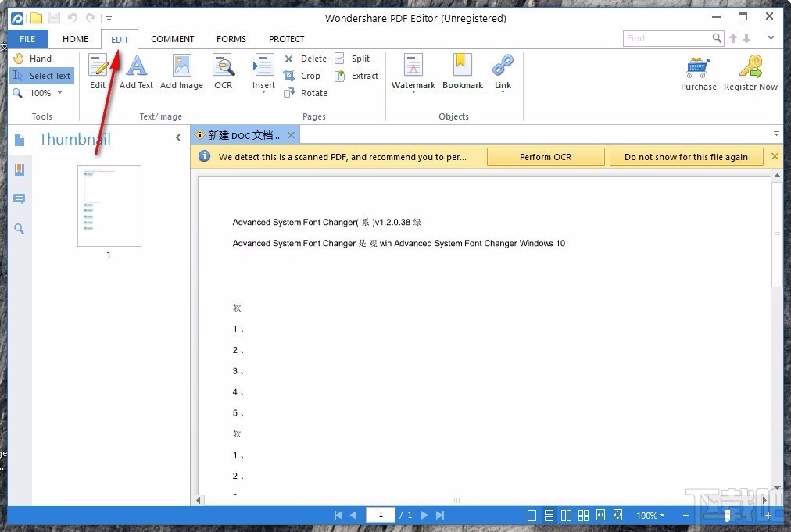Activate the Select Text tool
This screenshot has height=532, width=791.
(42, 76)
